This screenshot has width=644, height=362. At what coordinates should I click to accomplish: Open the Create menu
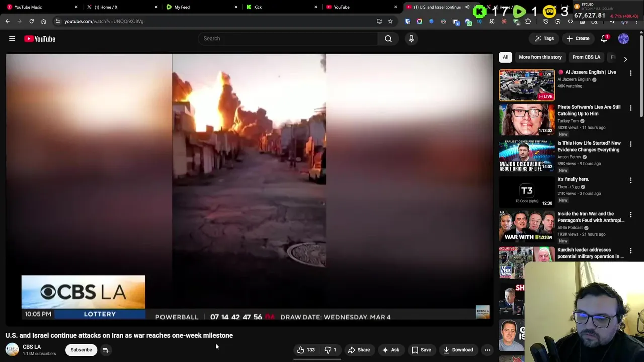click(x=578, y=39)
